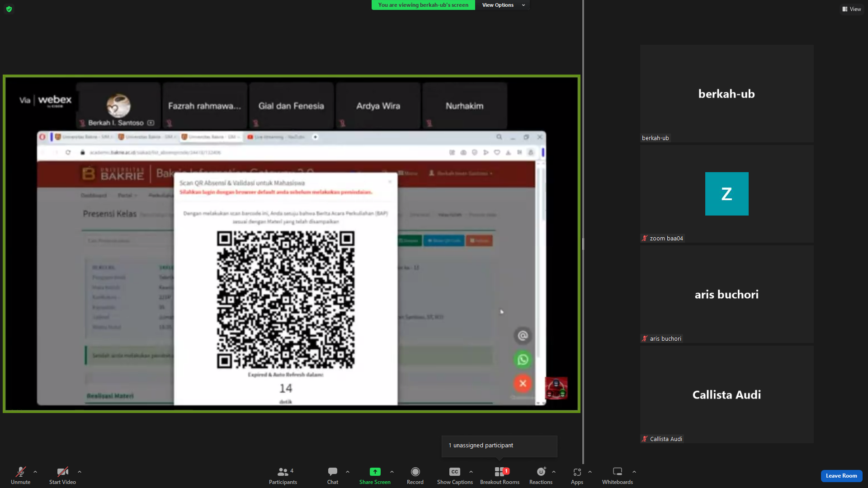Click Berkah I. Santoso Webex presenter tile
Image resolution: width=868 pixels, height=488 pixels.
tap(118, 106)
